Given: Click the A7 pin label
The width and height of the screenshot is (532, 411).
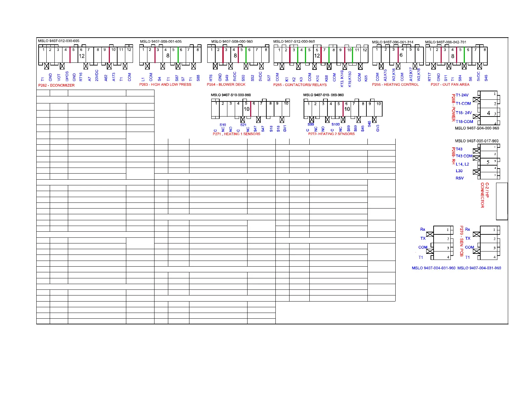Looking at the screenshot, I should tap(90, 79).
